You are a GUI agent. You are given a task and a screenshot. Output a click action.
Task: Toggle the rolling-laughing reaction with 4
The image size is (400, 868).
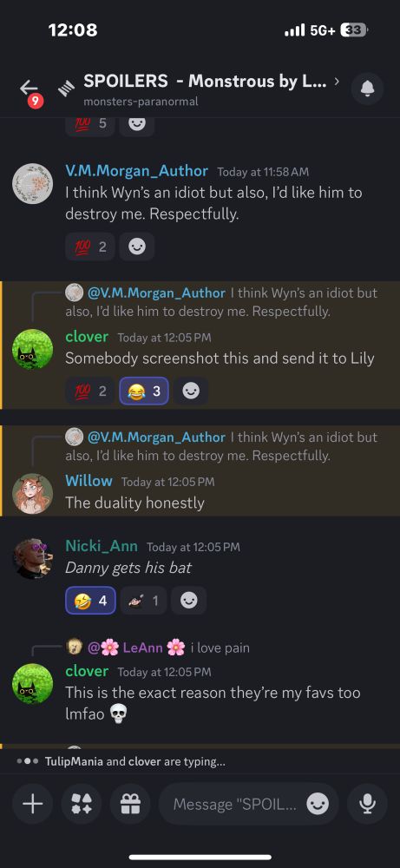[90, 600]
